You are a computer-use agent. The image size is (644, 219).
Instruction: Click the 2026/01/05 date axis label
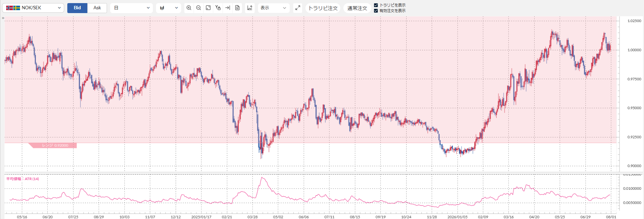click(x=458, y=217)
